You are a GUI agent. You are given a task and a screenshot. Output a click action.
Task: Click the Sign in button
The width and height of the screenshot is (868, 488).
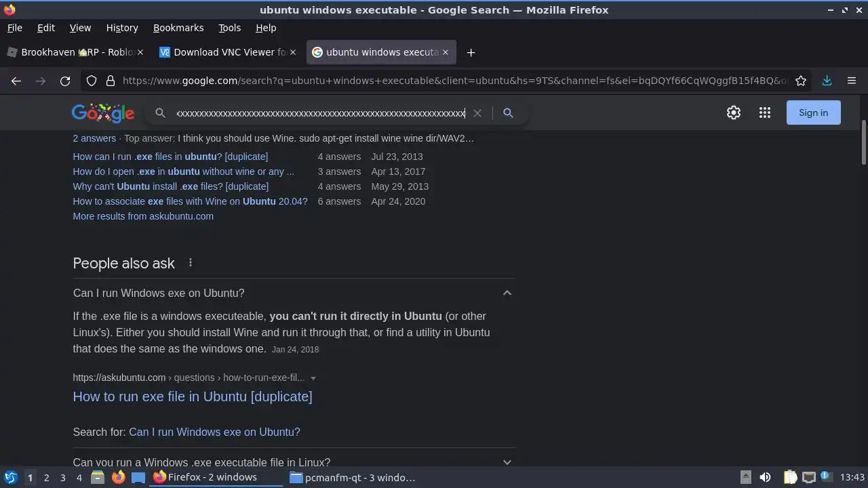tap(813, 113)
